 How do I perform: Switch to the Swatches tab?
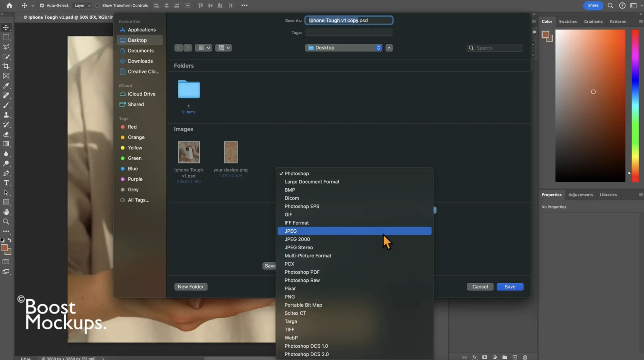pos(568,22)
